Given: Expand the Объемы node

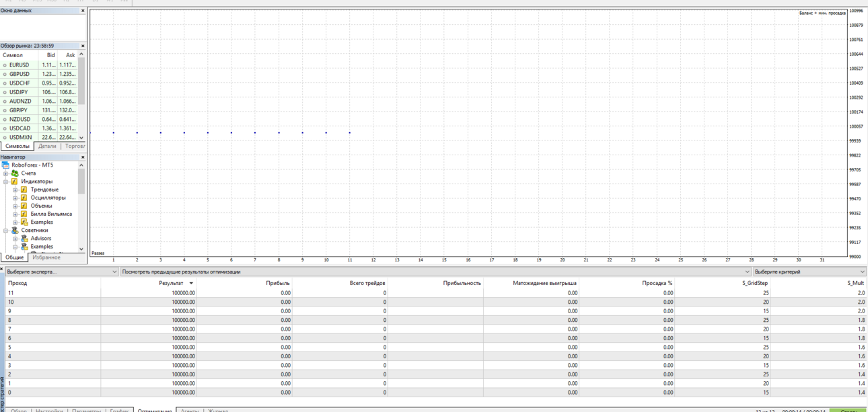Looking at the screenshot, I should [x=15, y=206].
